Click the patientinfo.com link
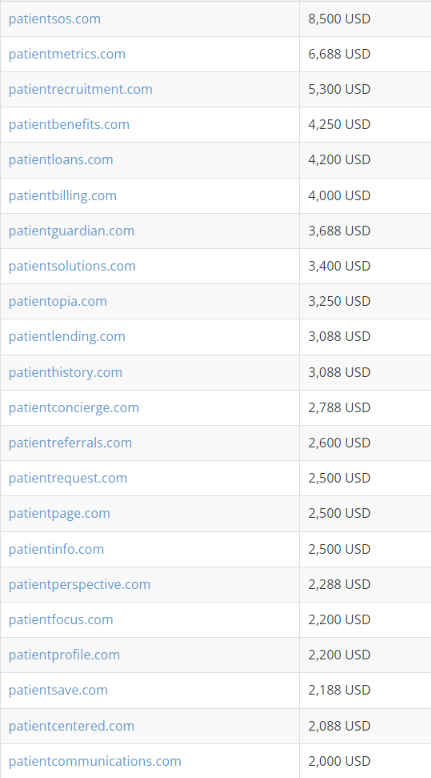This screenshot has height=778, width=431. click(x=56, y=550)
